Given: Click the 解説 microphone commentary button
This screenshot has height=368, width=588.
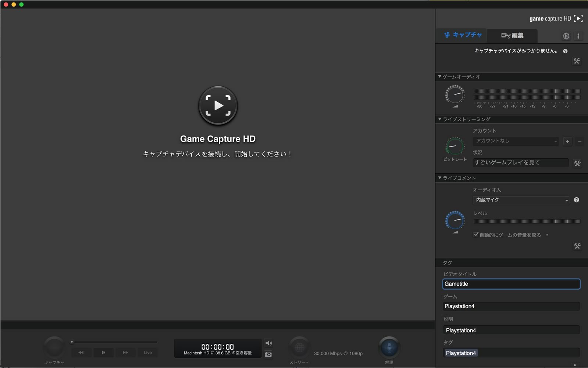Looking at the screenshot, I should click(389, 347).
